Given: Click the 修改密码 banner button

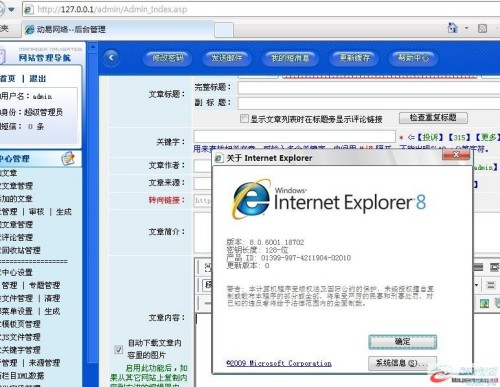Looking at the screenshot, I should click(x=168, y=58).
